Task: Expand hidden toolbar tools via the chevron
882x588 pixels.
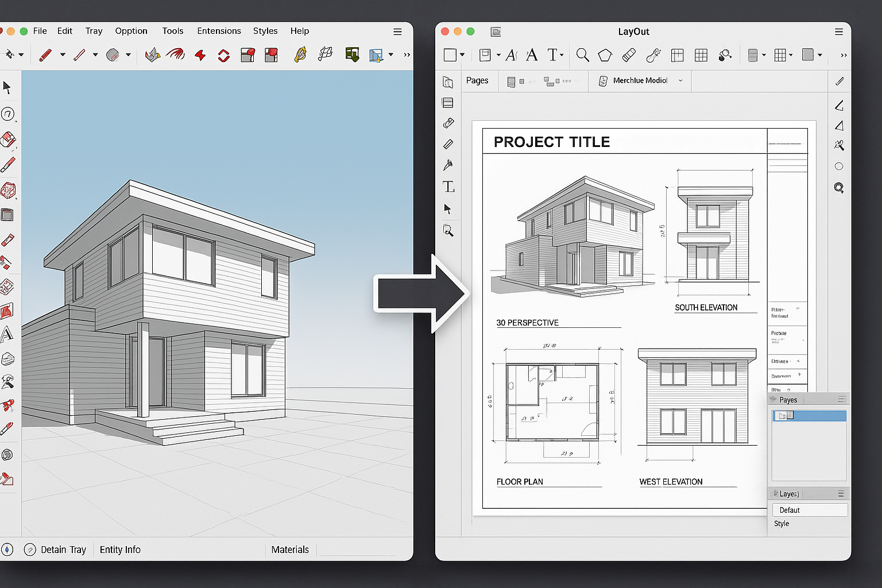Action: click(x=843, y=55)
